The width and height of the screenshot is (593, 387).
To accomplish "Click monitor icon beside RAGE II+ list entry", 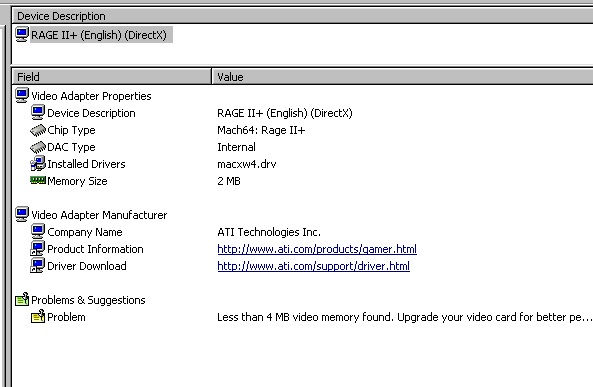I will 22,34.
